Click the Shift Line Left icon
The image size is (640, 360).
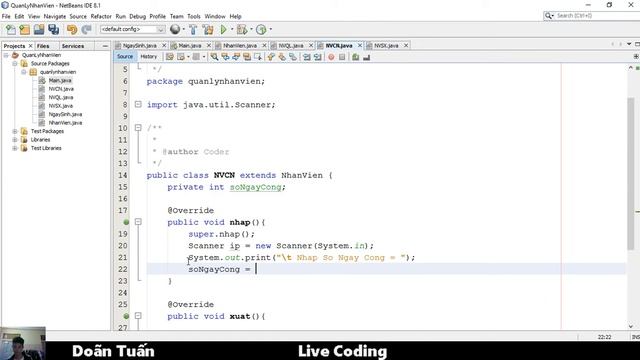pyautogui.click(x=307, y=57)
